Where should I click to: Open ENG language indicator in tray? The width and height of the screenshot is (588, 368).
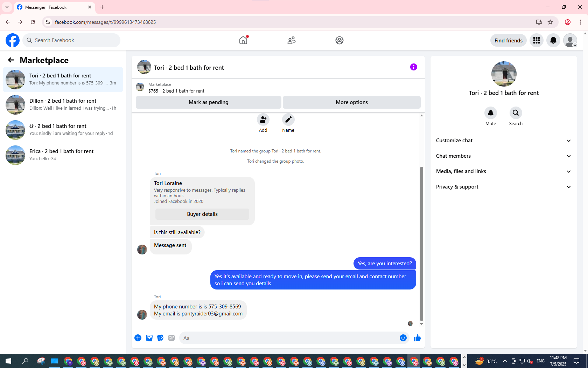540,361
